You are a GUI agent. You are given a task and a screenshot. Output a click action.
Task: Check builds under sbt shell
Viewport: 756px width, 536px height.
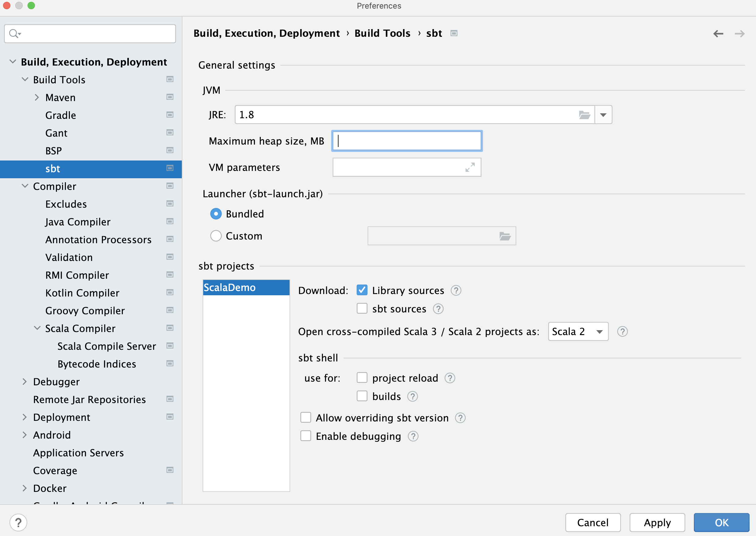pyautogui.click(x=362, y=396)
